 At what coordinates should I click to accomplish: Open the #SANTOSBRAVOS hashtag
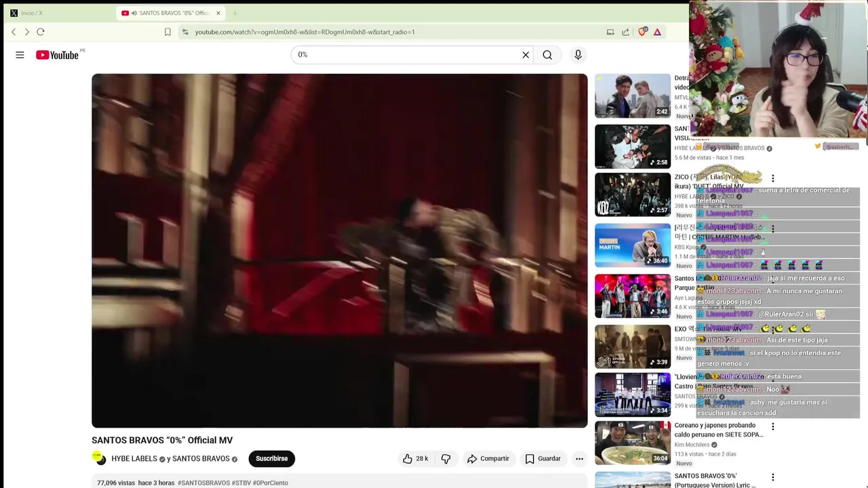[203, 483]
